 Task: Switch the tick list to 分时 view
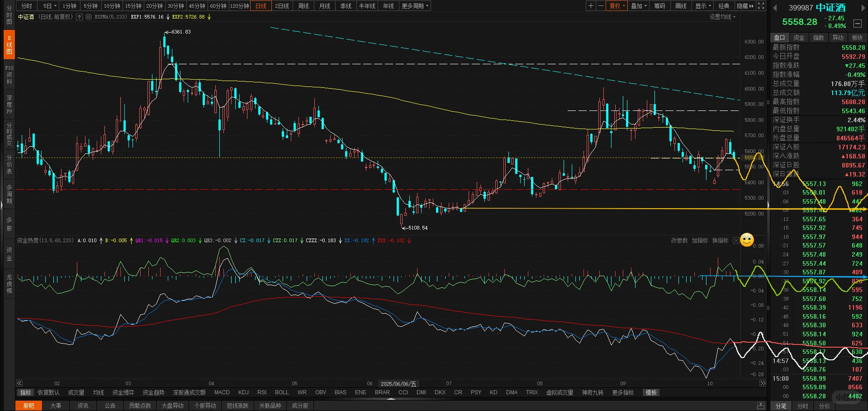click(803, 406)
